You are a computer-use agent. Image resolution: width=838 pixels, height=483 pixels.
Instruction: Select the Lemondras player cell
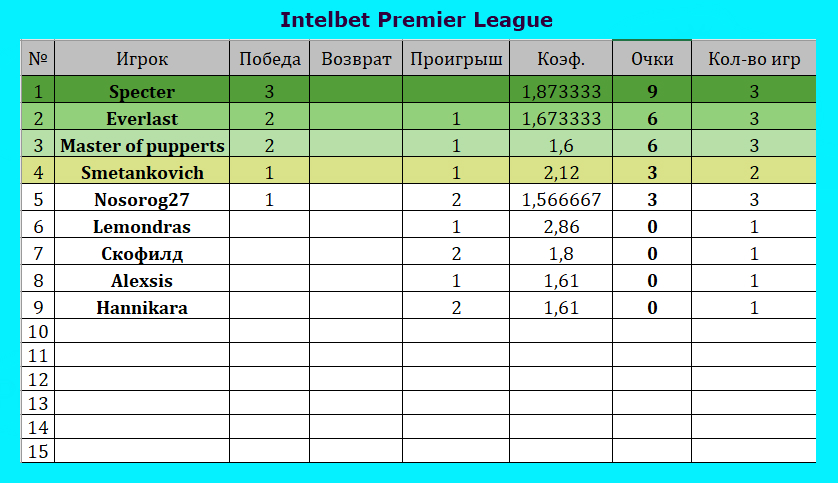click(x=142, y=225)
